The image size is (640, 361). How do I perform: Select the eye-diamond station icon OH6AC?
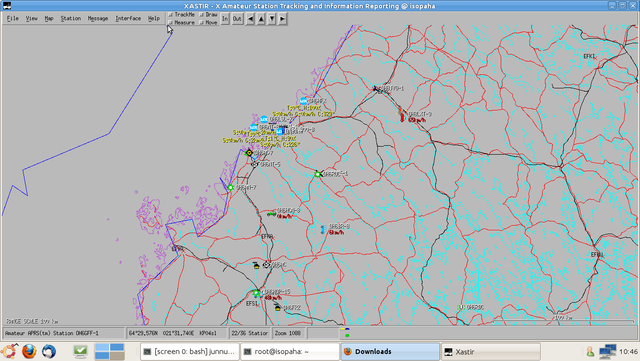coord(267,265)
